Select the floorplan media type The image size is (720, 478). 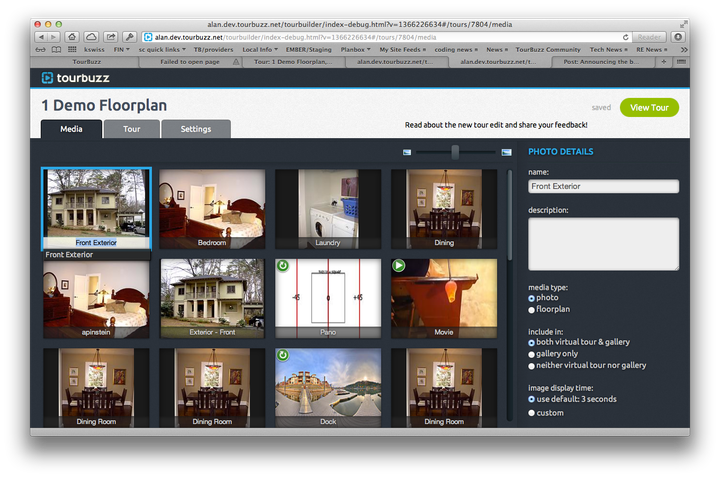click(x=531, y=310)
